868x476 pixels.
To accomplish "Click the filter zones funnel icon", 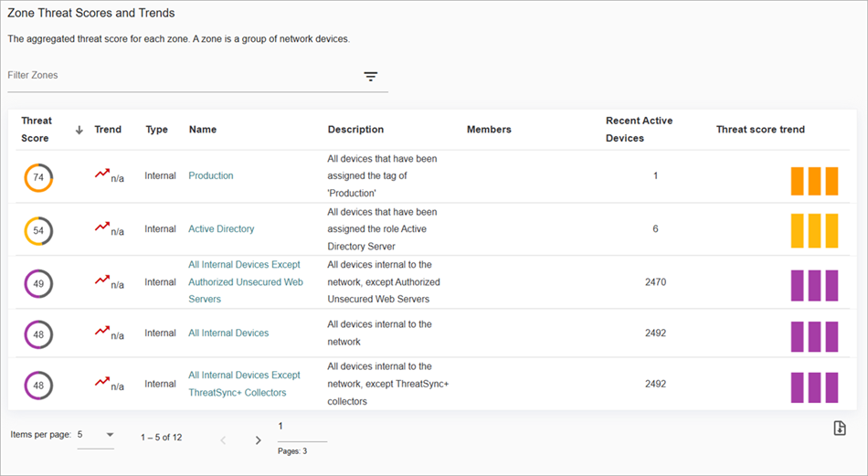I will coord(370,77).
